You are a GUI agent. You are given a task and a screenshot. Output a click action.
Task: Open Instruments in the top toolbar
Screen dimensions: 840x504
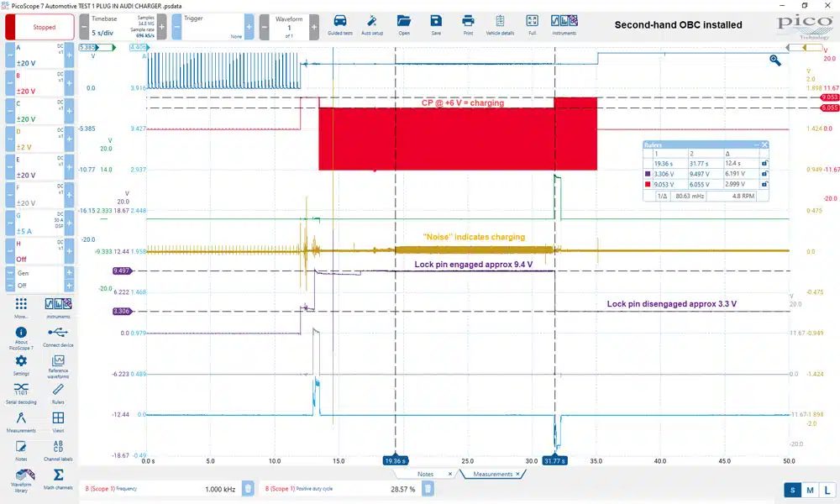coord(564,25)
